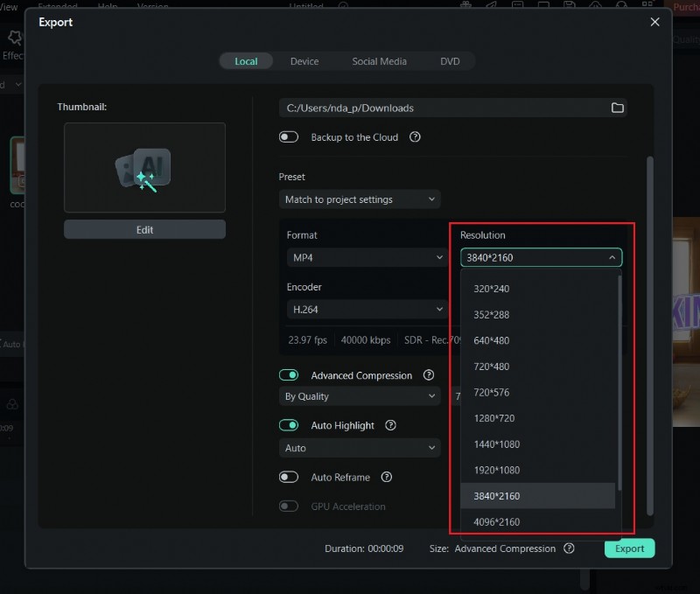This screenshot has width=700, height=594.
Task: Disable Advanced Compression
Action: click(x=289, y=374)
